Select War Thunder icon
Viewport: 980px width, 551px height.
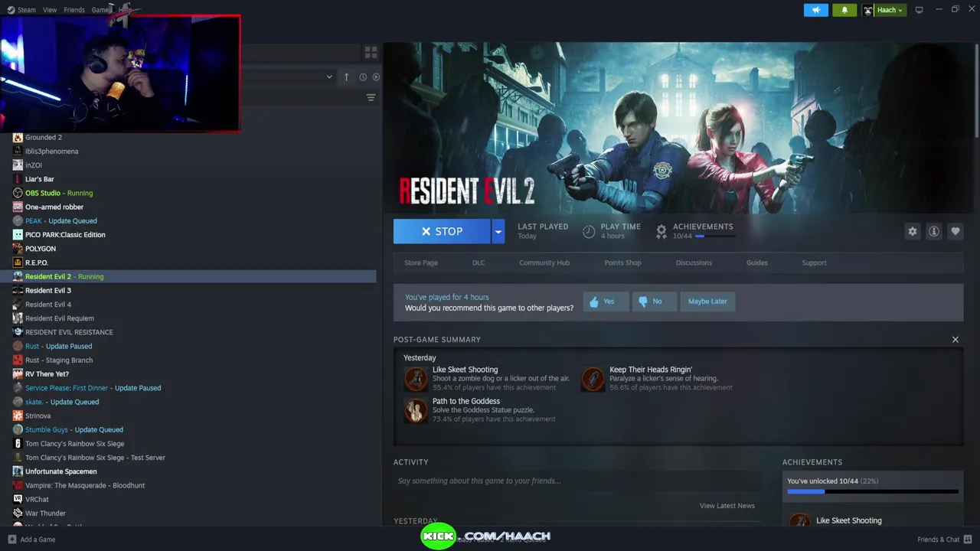tap(18, 513)
